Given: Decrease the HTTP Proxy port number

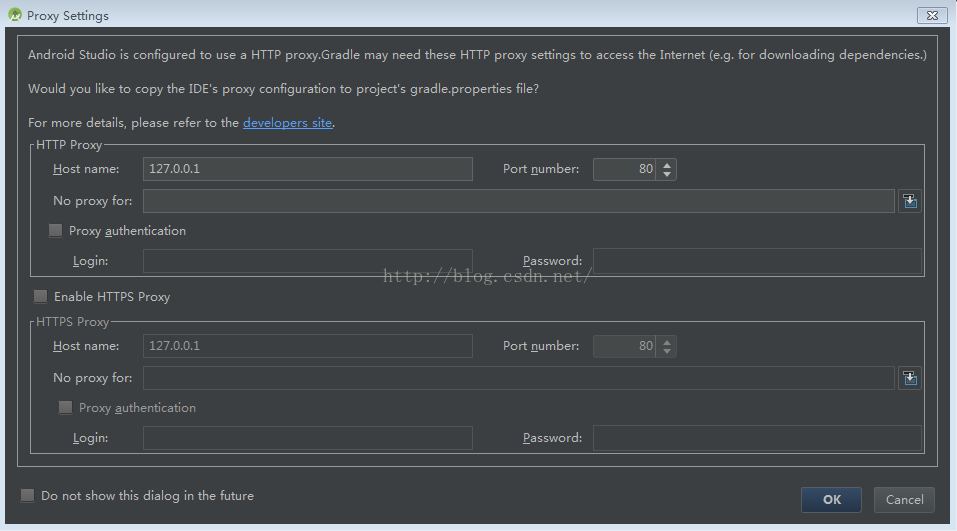Looking at the screenshot, I should (666, 175).
